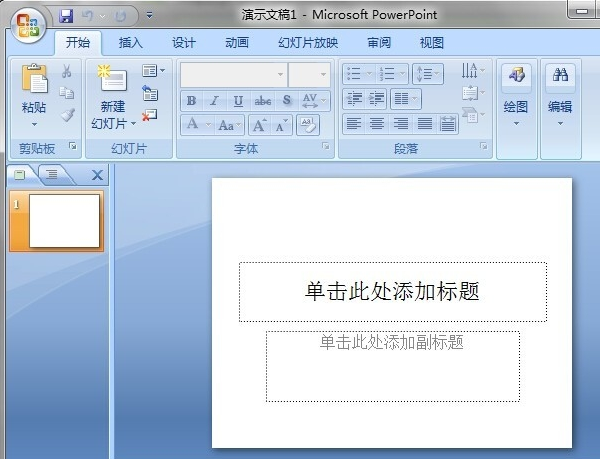Click the font color A button
This screenshot has height=459, width=600.
[x=192, y=124]
